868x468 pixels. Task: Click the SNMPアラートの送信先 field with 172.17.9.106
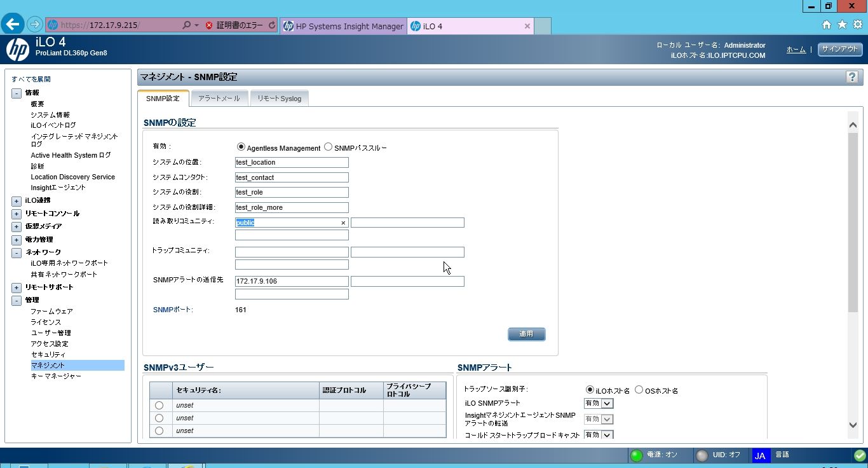click(292, 281)
